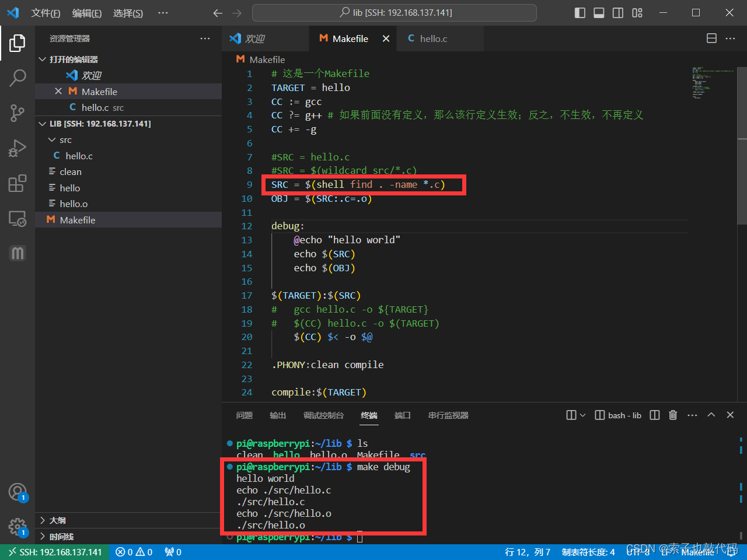Open errors and warnings status item

tap(134, 552)
